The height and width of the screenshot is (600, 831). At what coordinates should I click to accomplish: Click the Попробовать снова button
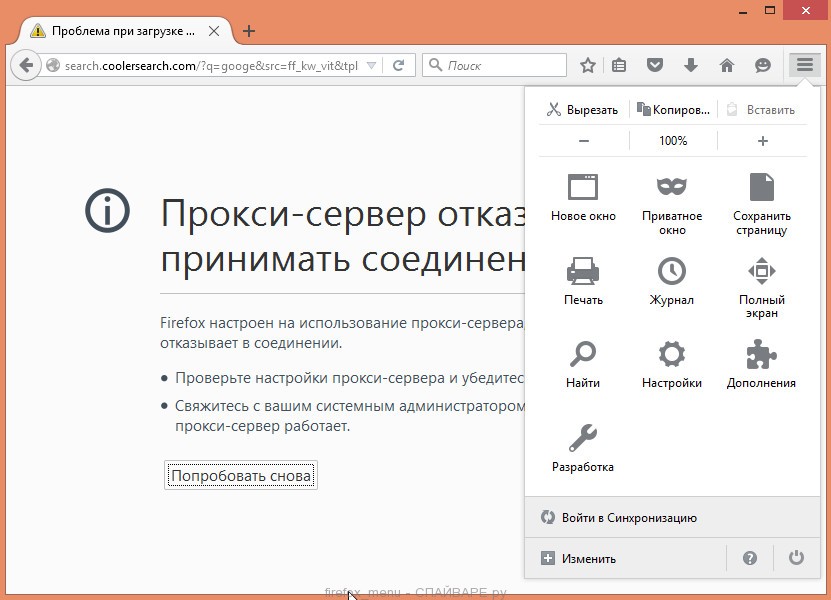pyautogui.click(x=241, y=475)
